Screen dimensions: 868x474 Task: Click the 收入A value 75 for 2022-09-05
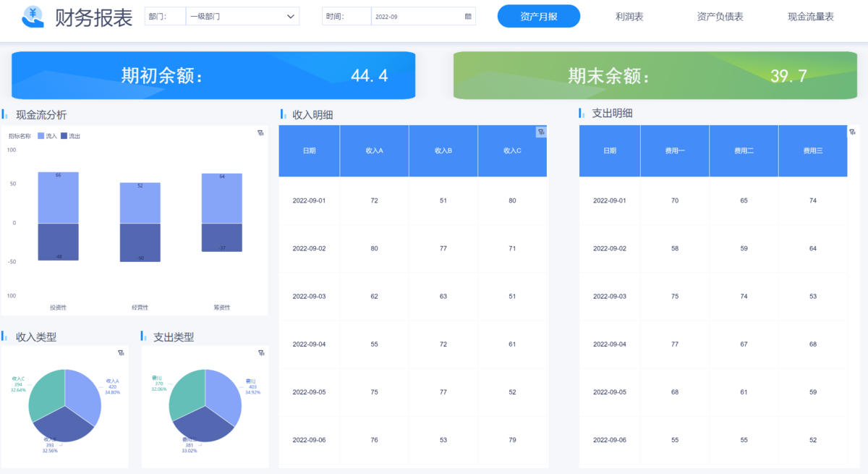click(374, 392)
